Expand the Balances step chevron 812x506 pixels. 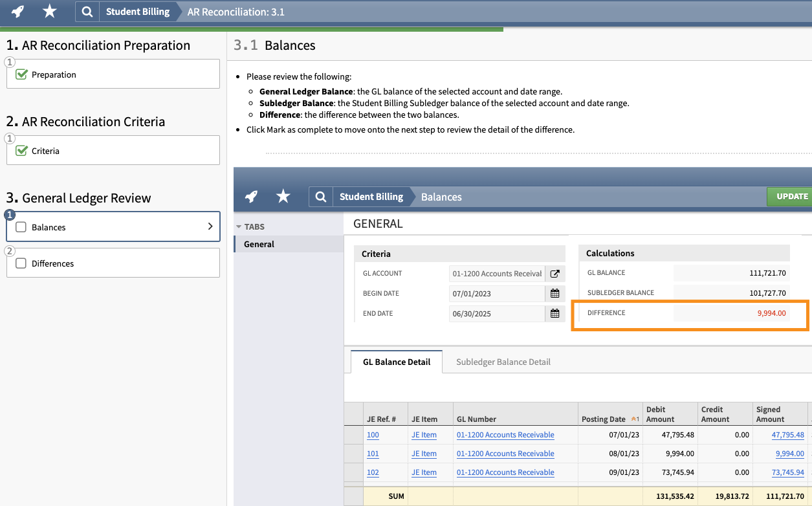point(210,226)
